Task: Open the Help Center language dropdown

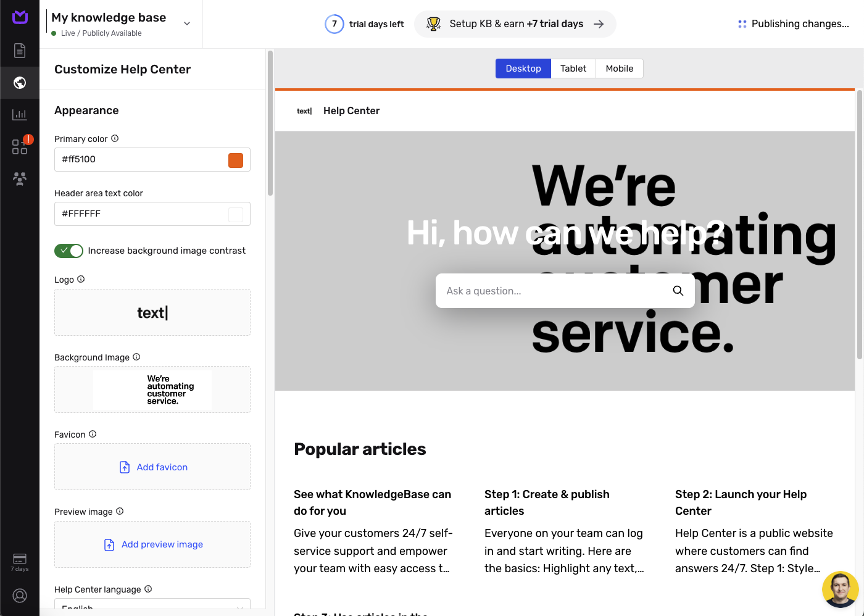Action: [x=152, y=607]
